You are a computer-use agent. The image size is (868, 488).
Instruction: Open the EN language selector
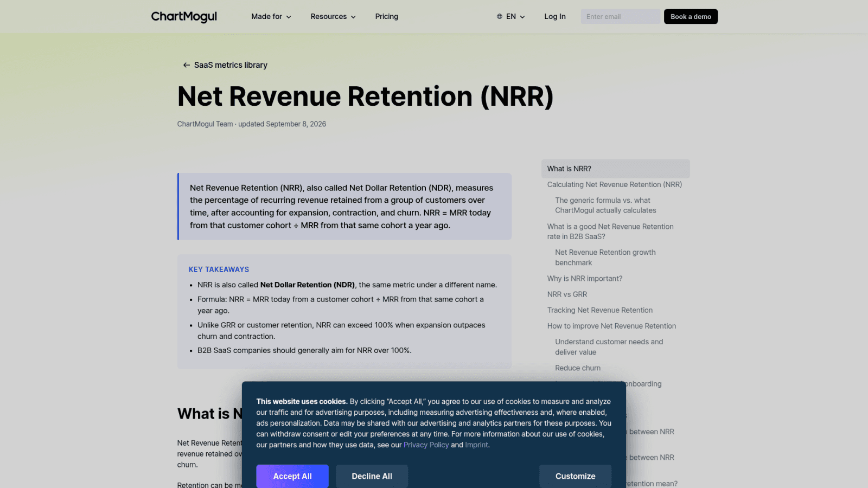pos(511,17)
